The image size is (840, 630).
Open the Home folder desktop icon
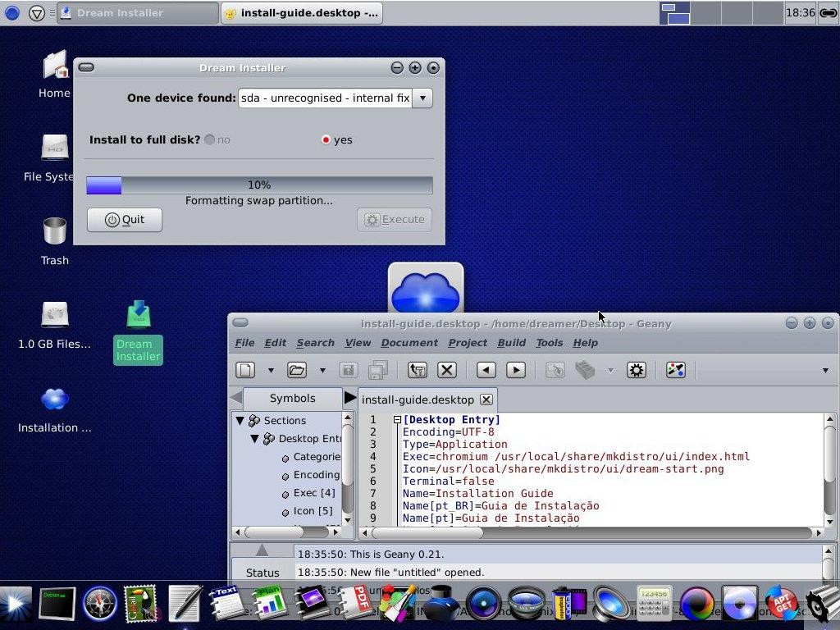click(x=55, y=75)
